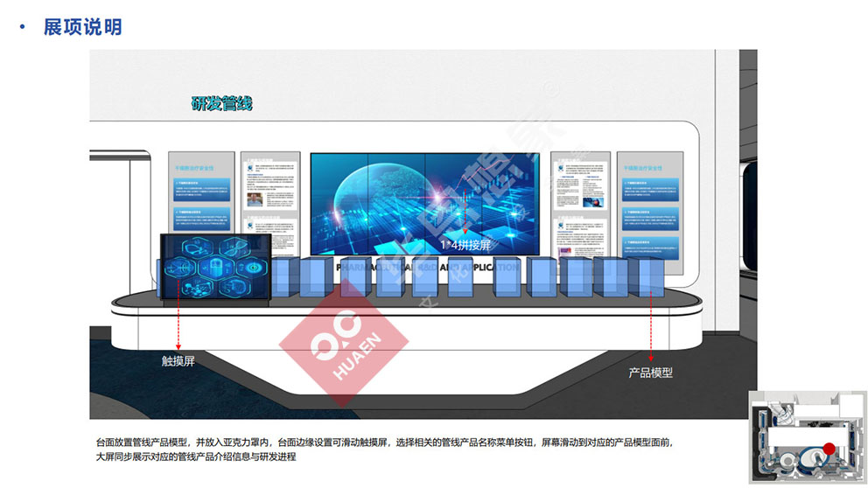Click the 触摸屏 label
The image size is (868, 488).
[178, 360]
